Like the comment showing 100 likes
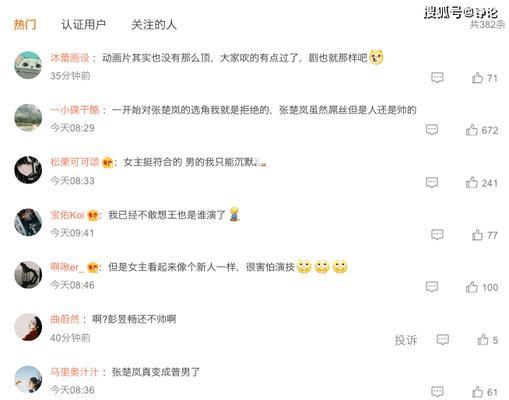This screenshot has height=400, width=509. click(x=471, y=287)
